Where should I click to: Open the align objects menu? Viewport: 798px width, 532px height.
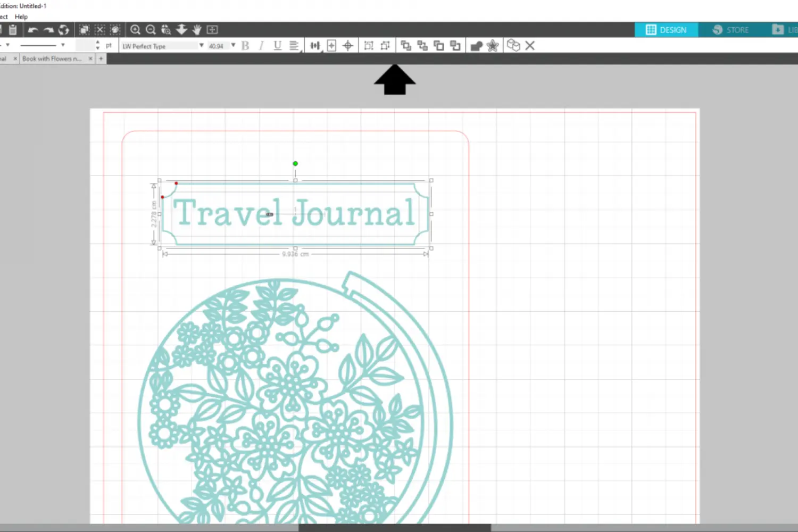pos(315,46)
